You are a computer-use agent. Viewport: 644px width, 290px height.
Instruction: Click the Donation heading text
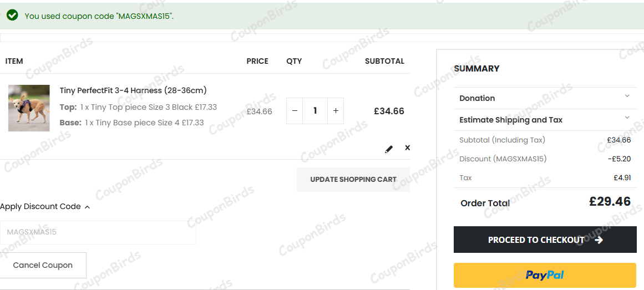click(x=477, y=98)
